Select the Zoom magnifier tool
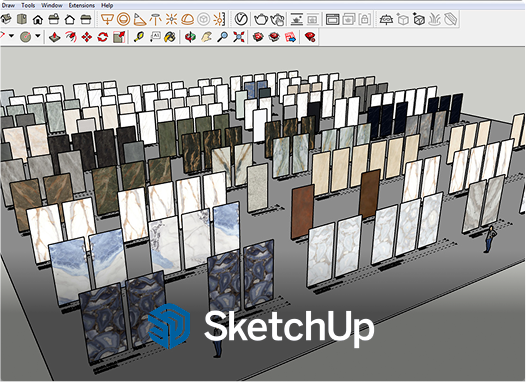 coord(223,37)
